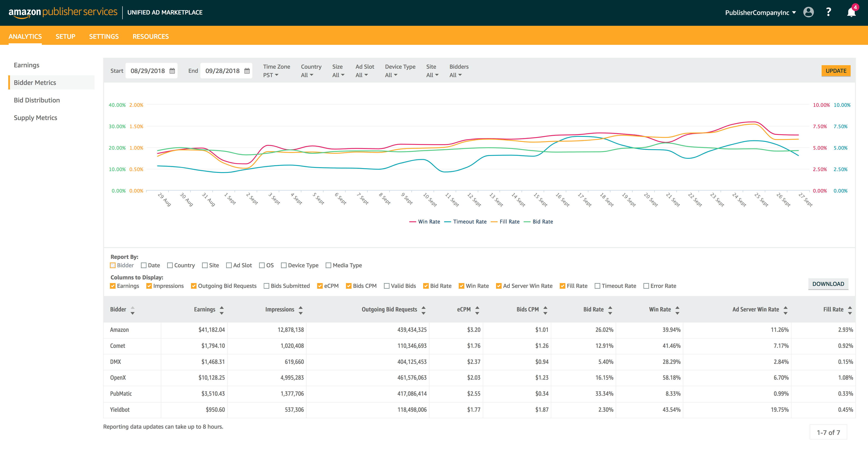
Task: Switch to the ANALYTICS tab
Action: [x=25, y=36]
